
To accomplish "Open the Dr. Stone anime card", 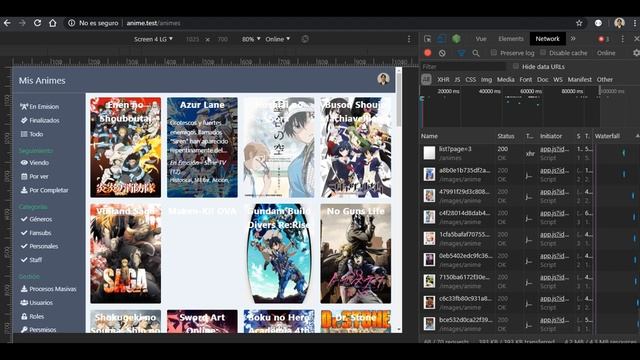I will click(356, 321).
